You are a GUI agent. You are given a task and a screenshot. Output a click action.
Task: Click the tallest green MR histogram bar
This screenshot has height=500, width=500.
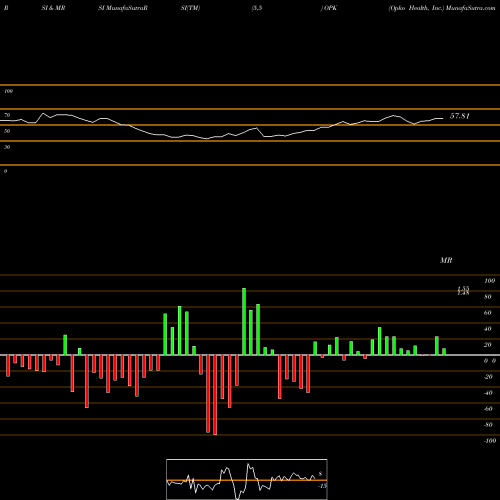click(244, 322)
